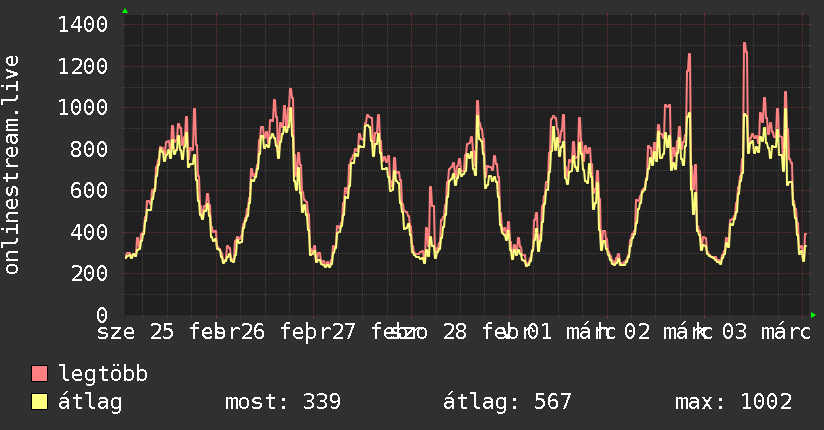This screenshot has height=430, width=824.
Task: Select the legtöbb legend label
Action: tap(103, 374)
